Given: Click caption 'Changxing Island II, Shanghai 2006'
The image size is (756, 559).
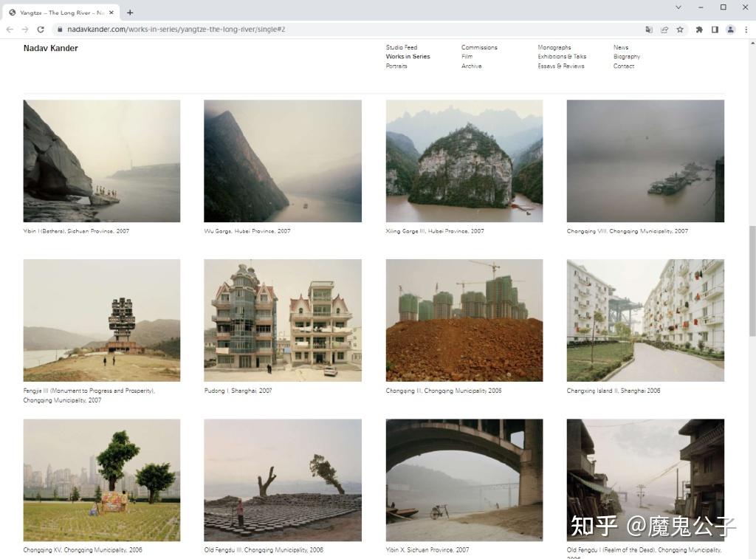Looking at the screenshot, I should pos(614,391).
